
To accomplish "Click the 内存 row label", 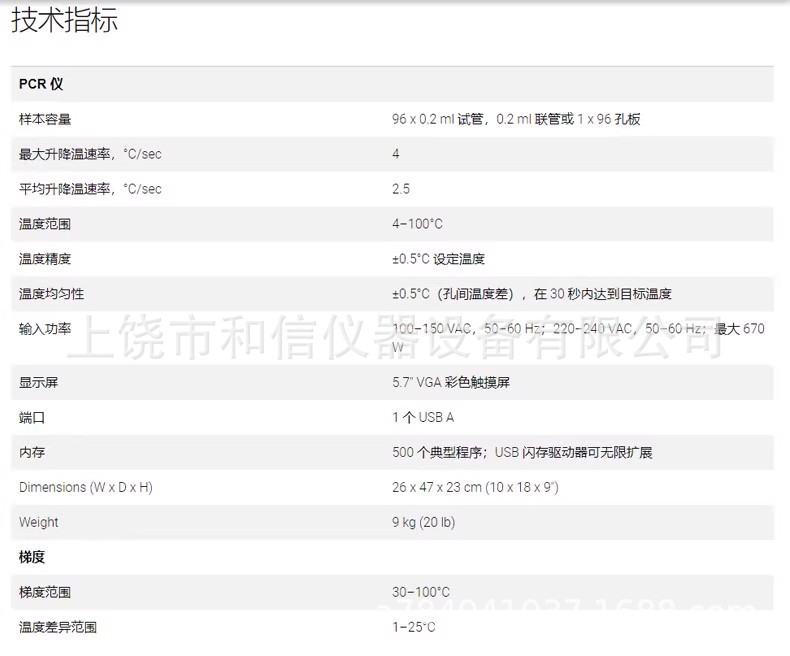I will pyautogui.click(x=32, y=452).
